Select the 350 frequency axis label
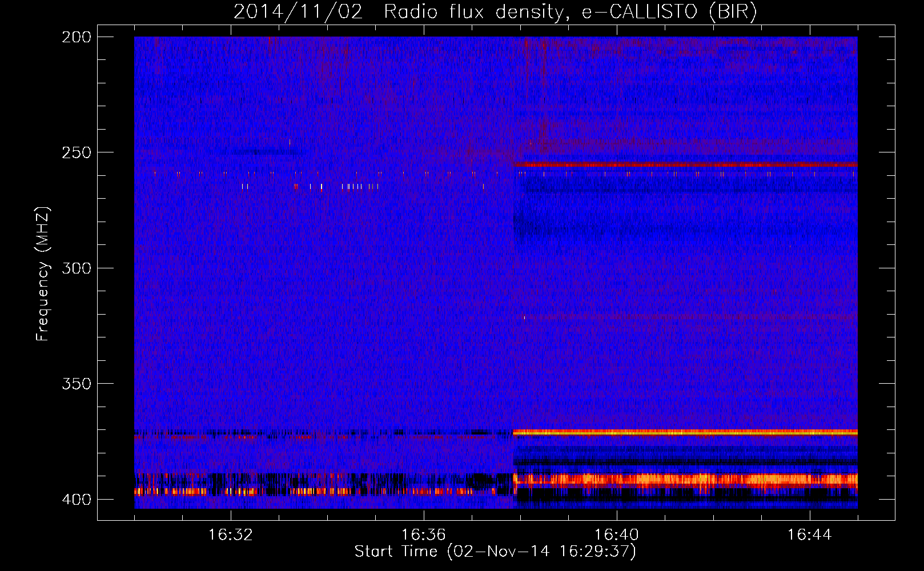The height and width of the screenshot is (571, 924). [76, 384]
